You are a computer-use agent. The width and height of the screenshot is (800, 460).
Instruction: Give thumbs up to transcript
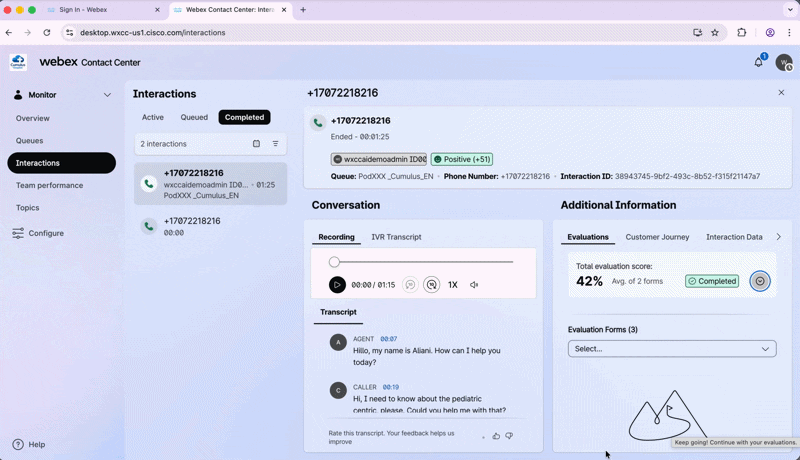[496, 436]
